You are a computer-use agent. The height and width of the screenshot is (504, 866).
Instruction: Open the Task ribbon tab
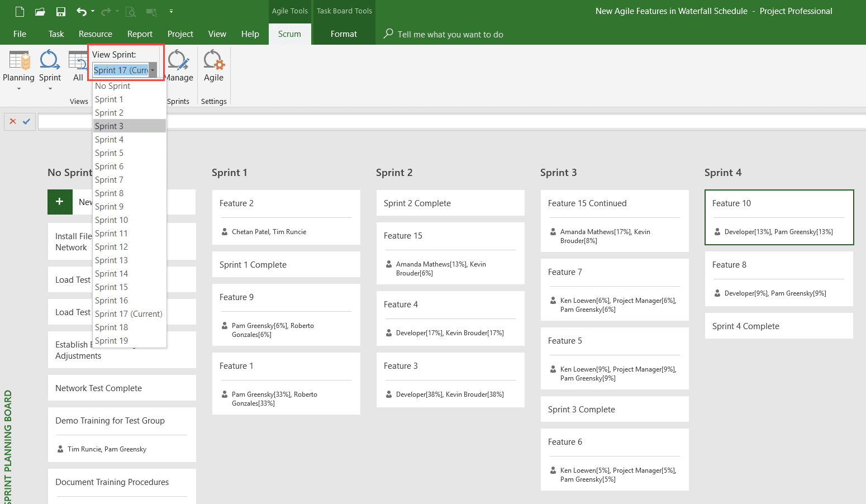point(56,34)
